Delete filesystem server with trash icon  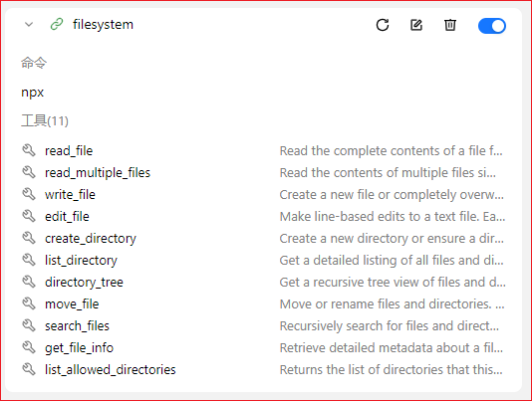coord(450,25)
